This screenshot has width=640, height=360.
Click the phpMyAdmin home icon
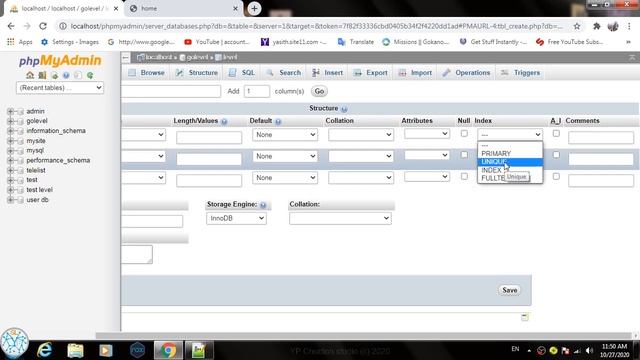[x=30, y=75]
